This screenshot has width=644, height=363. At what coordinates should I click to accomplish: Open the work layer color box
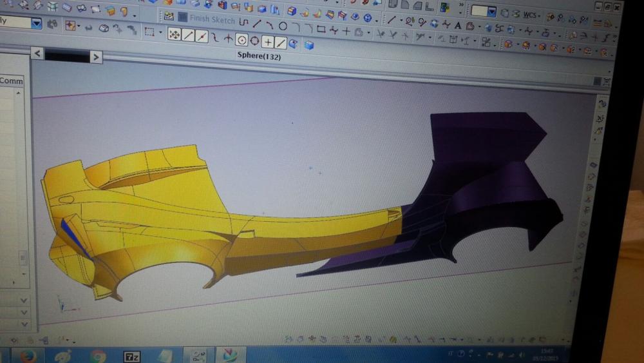pos(479,11)
